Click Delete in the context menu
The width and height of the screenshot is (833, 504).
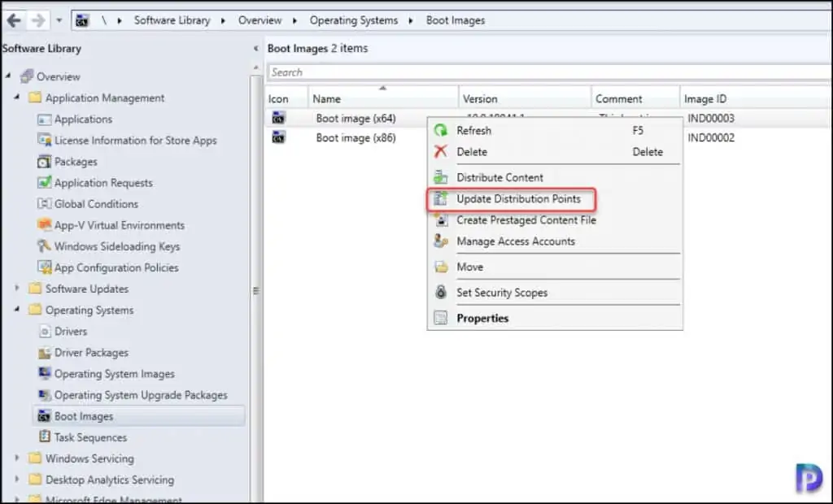[x=472, y=152]
